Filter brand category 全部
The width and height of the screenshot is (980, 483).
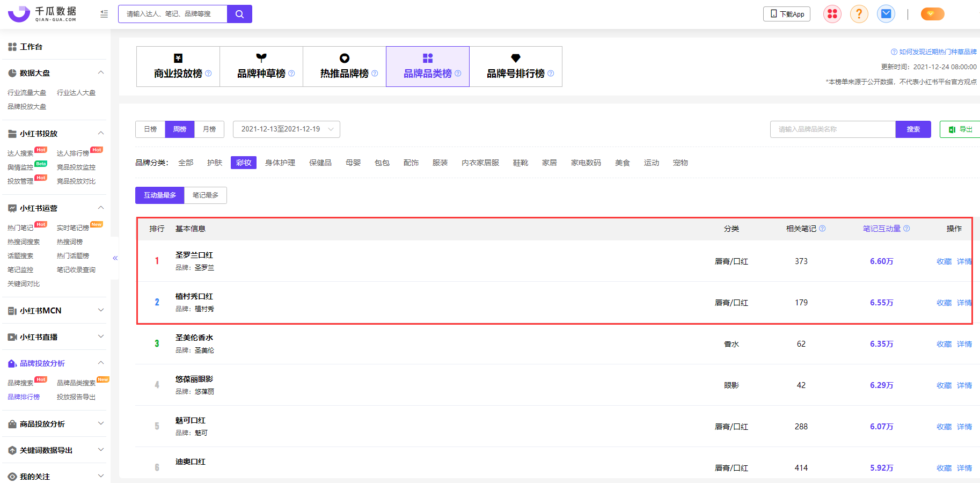(x=186, y=163)
